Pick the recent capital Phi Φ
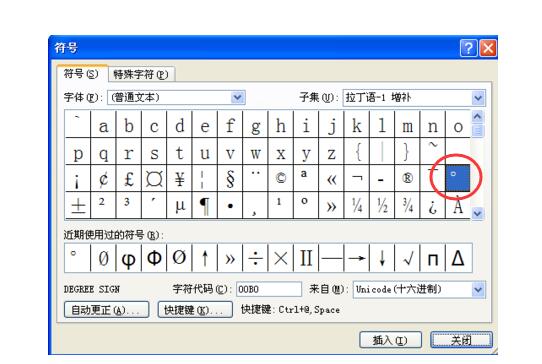This screenshot has width=542, height=364. 154,258
